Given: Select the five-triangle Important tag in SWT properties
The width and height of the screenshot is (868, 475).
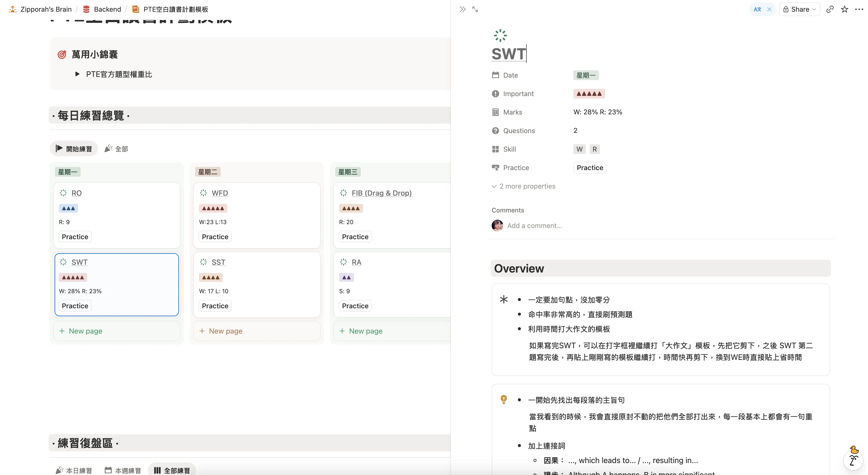Looking at the screenshot, I should pyautogui.click(x=589, y=94).
